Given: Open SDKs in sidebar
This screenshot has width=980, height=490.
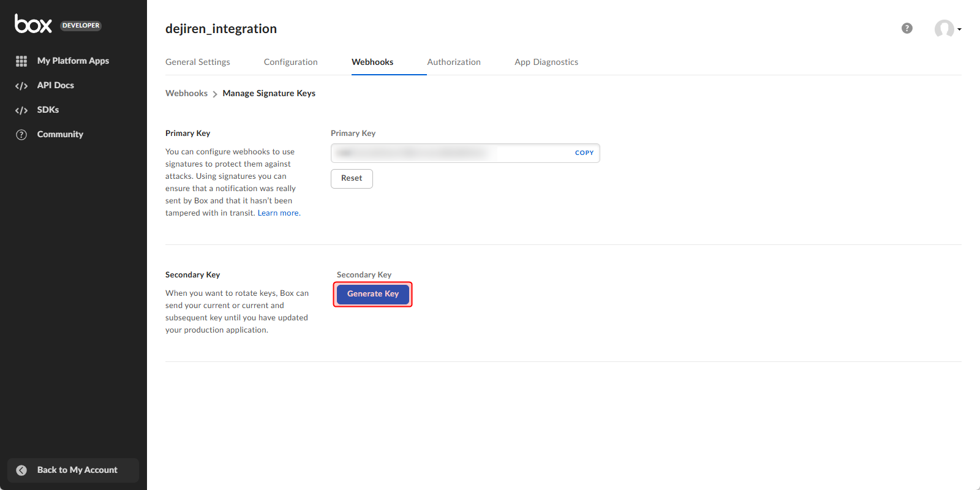Looking at the screenshot, I should [x=48, y=110].
